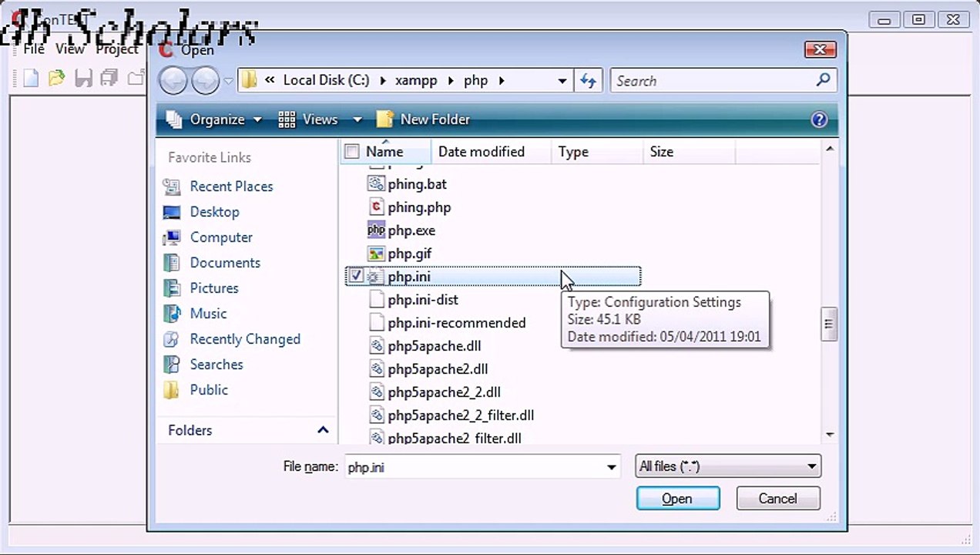
Task: Open recent pages dropdown beside Forward arrow
Action: (229, 81)
